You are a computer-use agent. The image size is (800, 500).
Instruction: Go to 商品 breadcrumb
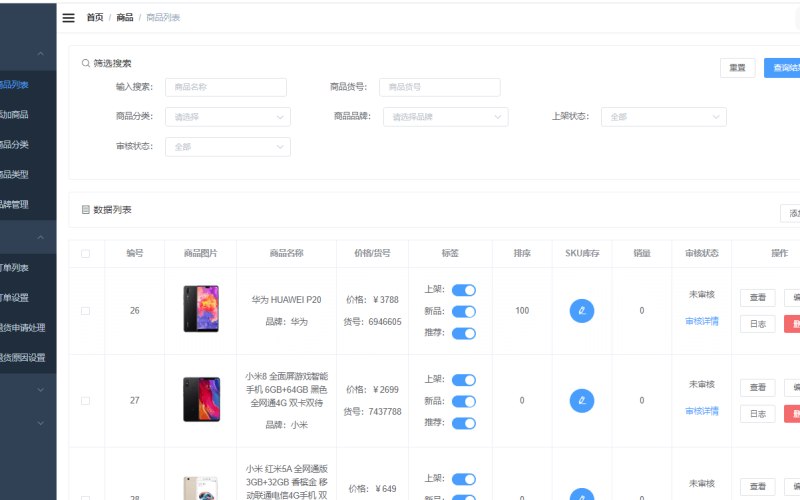pos(124,18)
